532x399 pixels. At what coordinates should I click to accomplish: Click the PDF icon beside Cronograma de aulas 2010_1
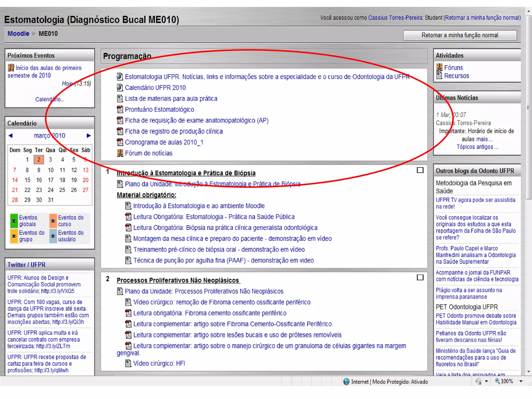120,142
